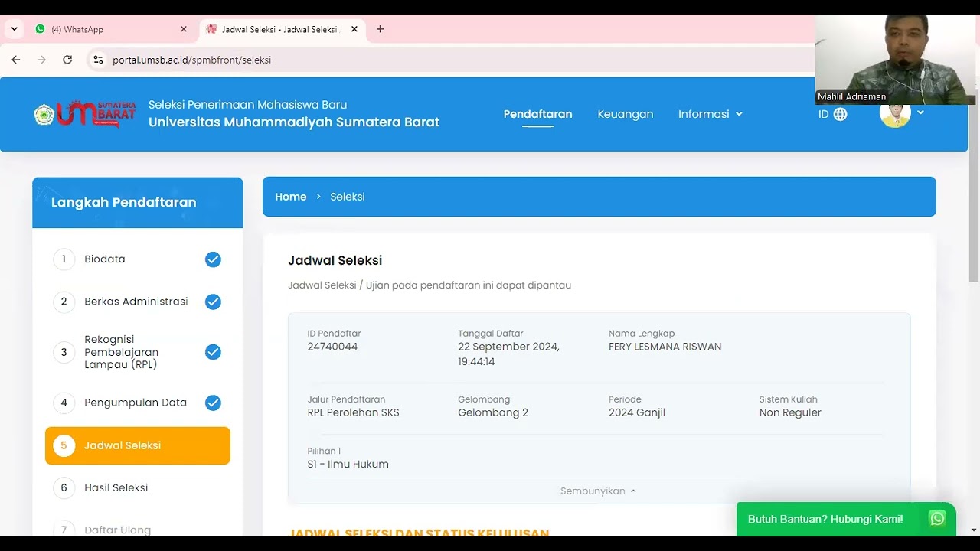The height and width of the screenshot is (551, 980).
Task: Click Seleksi in the breadcrumb
Action: click(x=347, y=197)
